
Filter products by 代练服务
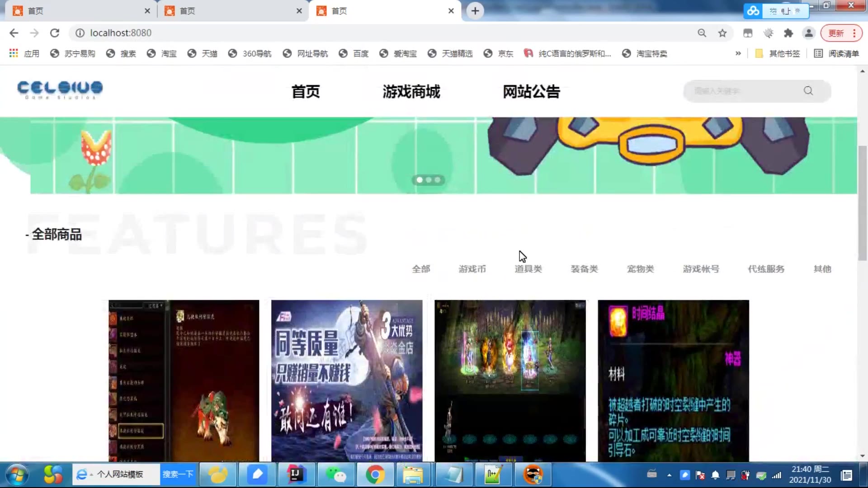click(766, 269)
